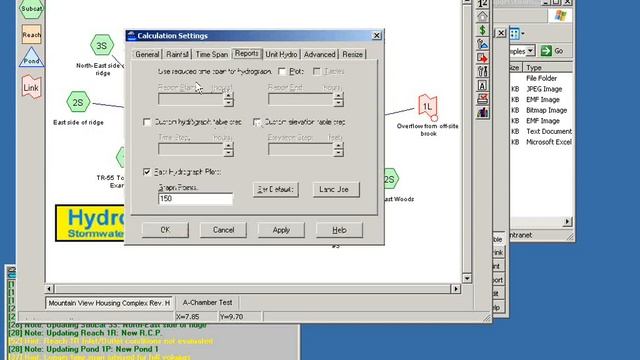Increase Report Start spinner value

pos(229,96)
